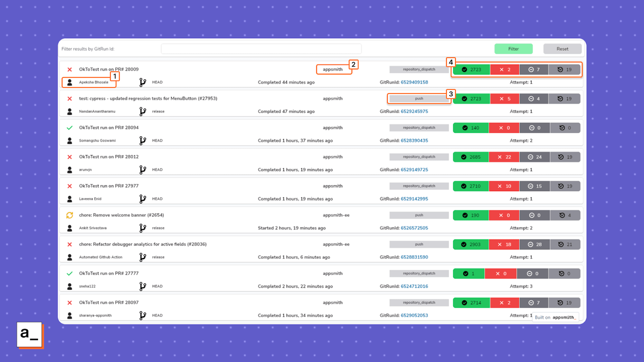The width and height of the screenshot is (644, 362).
Task: Click the repository_dispatch tag for PR# 28009
Action: pyautogui.click(x=419, y=69)
